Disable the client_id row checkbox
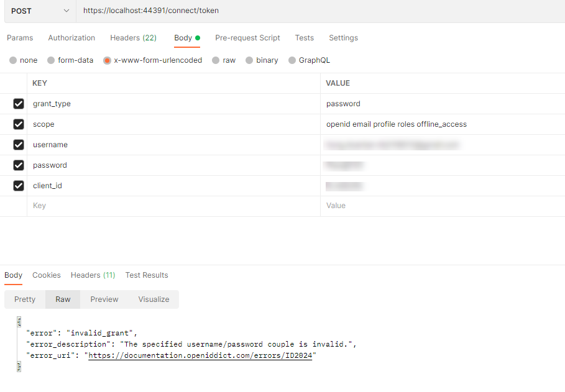This screenshot has height=392, width=565. coord(19,186)
